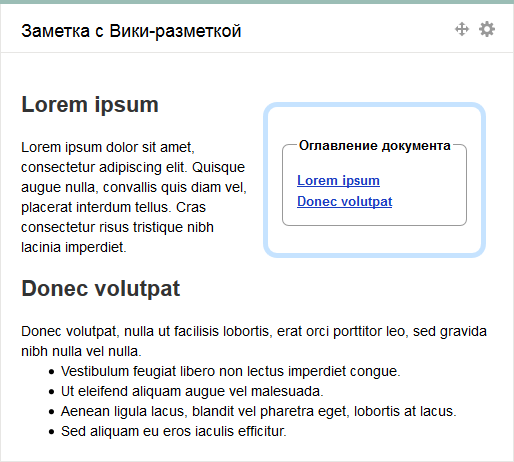Click the bullet Vestibulum feugiat libero item

pyautogui.click(x=230, y=371)
